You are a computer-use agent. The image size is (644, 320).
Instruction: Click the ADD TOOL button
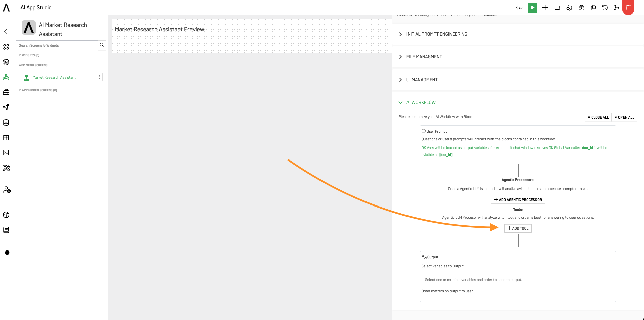[x=518, y=228]
